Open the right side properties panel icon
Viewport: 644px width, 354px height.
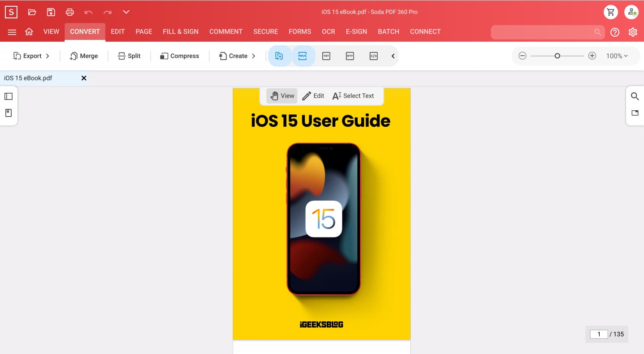point(635,113)
